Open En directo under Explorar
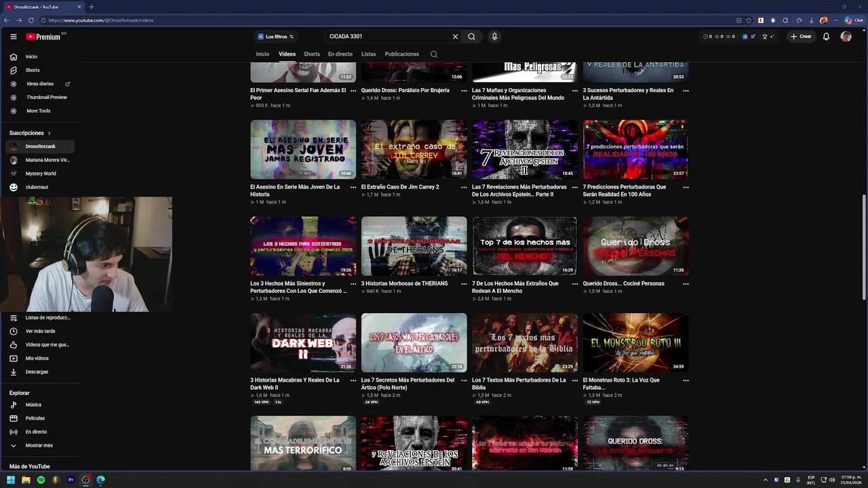The image size is (868, 488). [41, 432]
